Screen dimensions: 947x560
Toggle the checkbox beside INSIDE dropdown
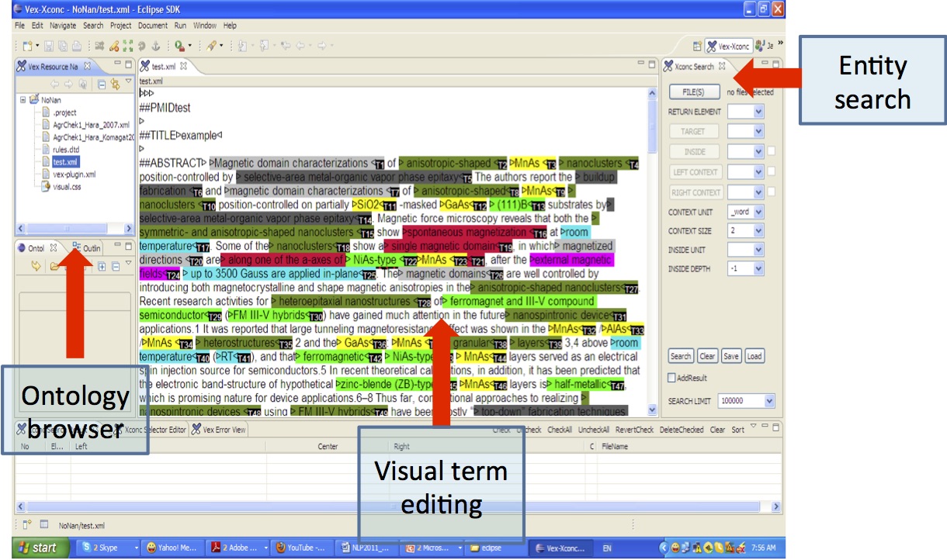point(771,151)
